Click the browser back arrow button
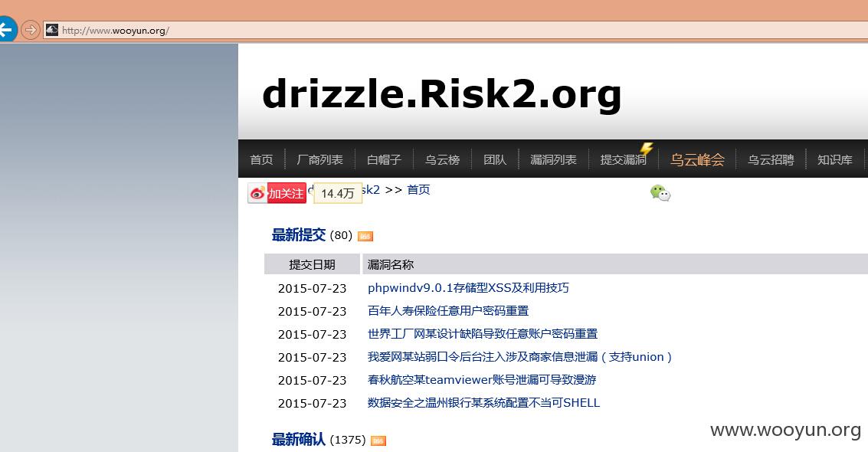This screenshot has width=868, height=452. [x=7, y=29]
